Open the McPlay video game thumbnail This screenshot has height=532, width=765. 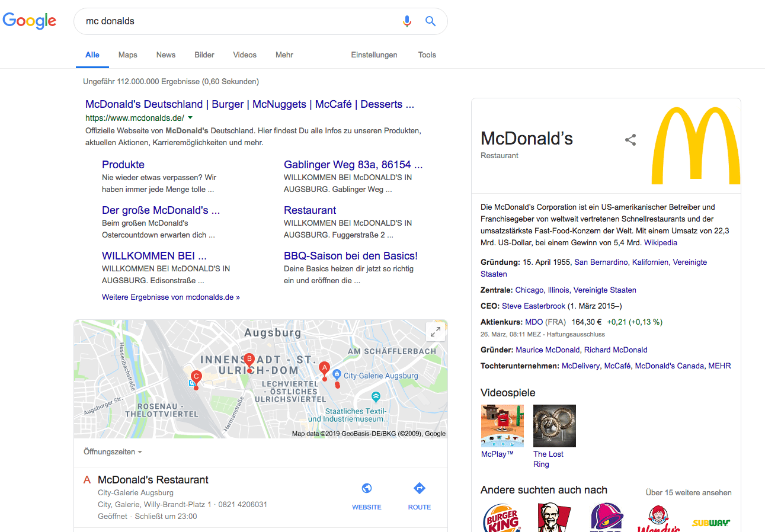coord(502,426)
